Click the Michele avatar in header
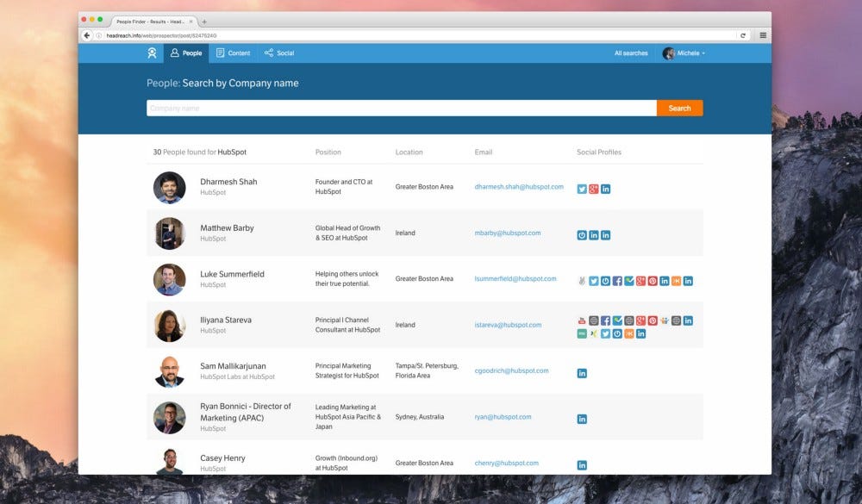 point(669,53)
